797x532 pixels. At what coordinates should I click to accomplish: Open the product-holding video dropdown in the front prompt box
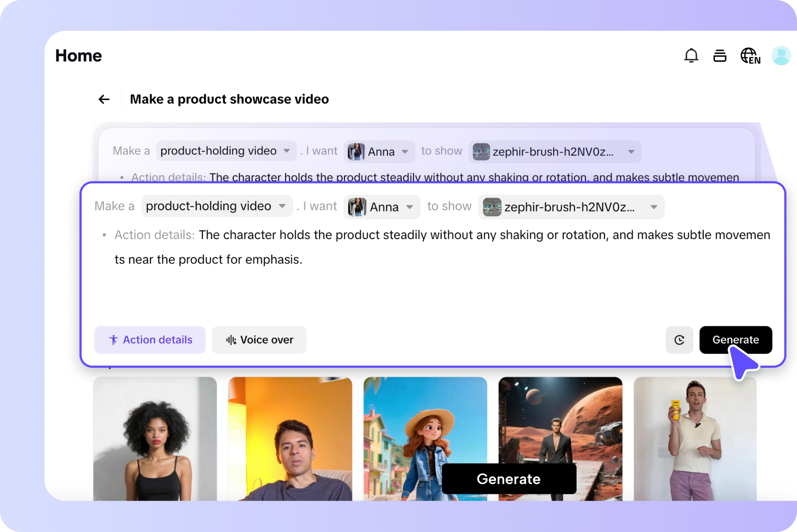(217, 206)
